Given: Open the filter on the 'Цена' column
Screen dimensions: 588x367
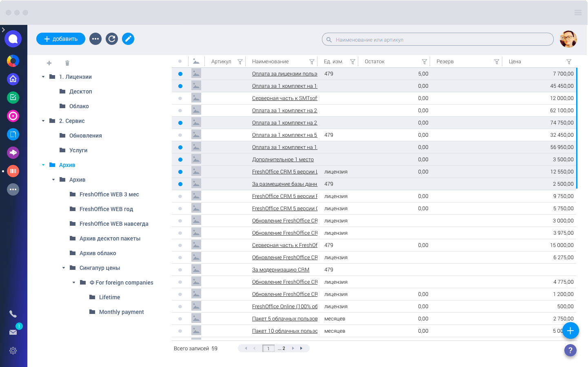Looking at the screenshot, I should pyautogui.click(x=569, y=61).
